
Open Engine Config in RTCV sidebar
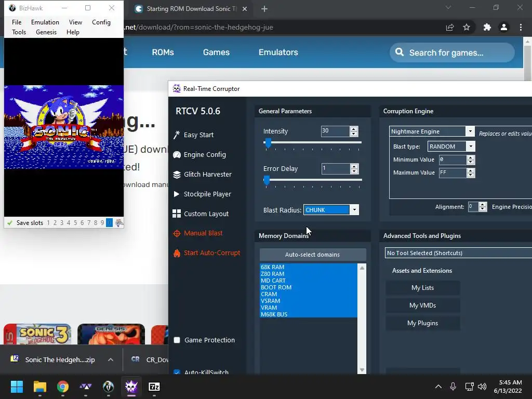point(199,154)
